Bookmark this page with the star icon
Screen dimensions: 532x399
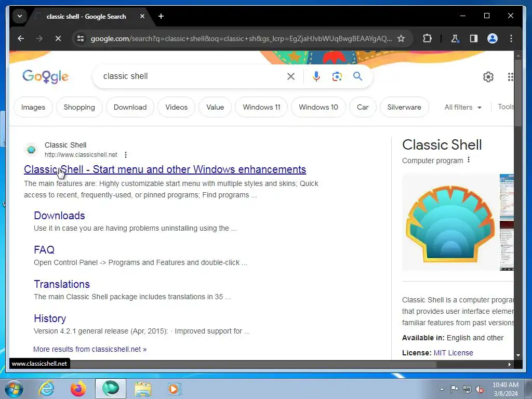pyautogui.click(x=401, y=38)
